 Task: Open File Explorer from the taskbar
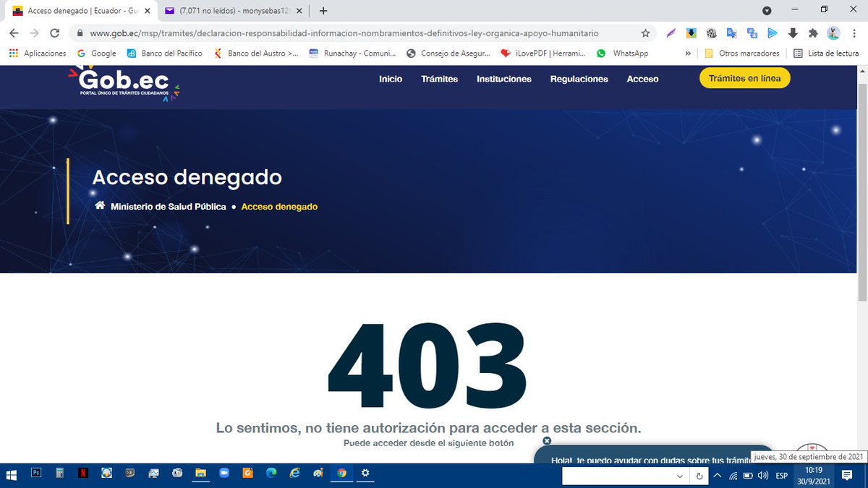coord(200,474)
